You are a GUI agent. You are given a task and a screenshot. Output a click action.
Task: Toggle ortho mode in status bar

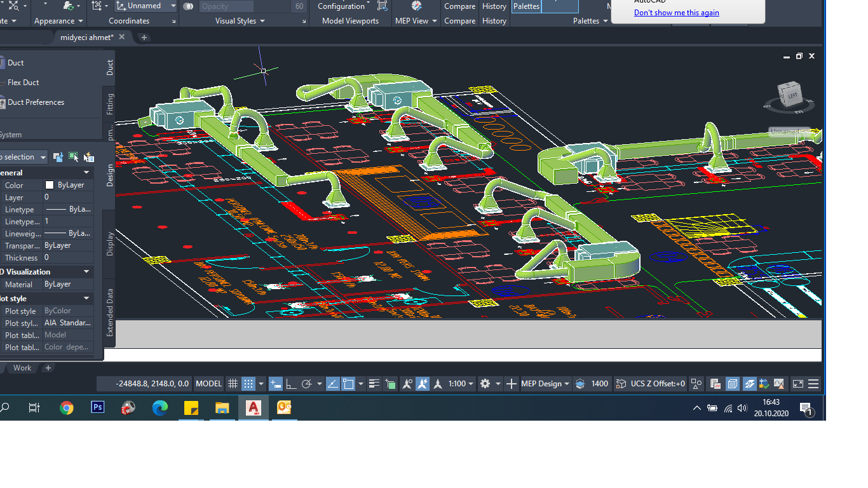(x=291, y=384)
